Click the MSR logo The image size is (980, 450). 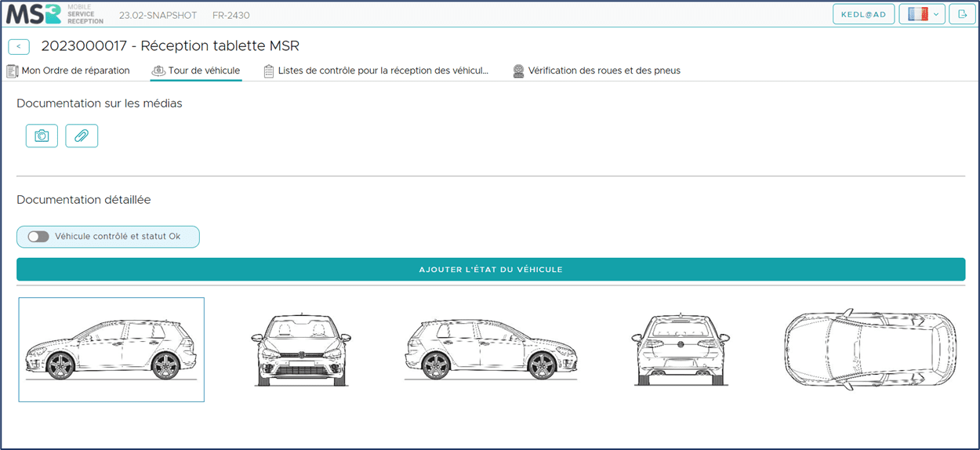coord(55,14)
